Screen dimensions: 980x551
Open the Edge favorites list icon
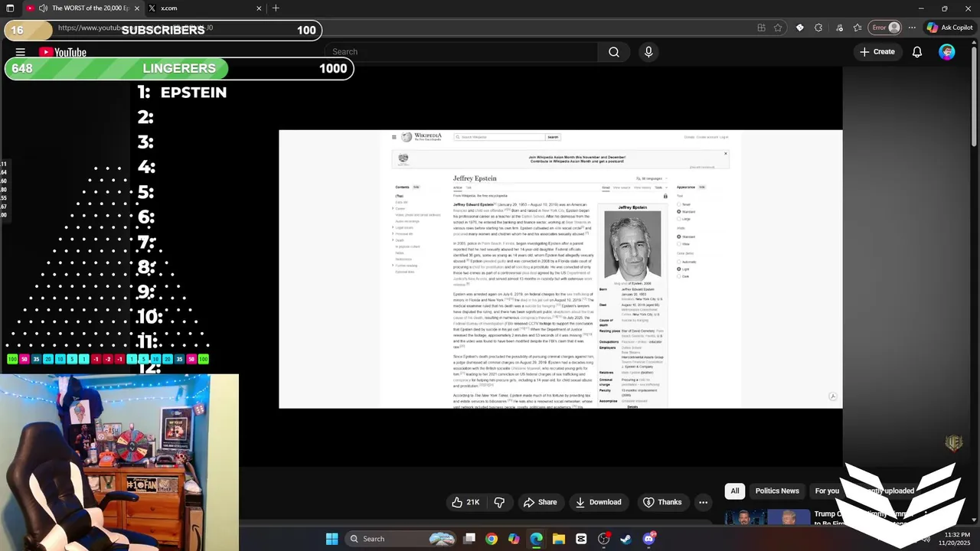(857, 28)
